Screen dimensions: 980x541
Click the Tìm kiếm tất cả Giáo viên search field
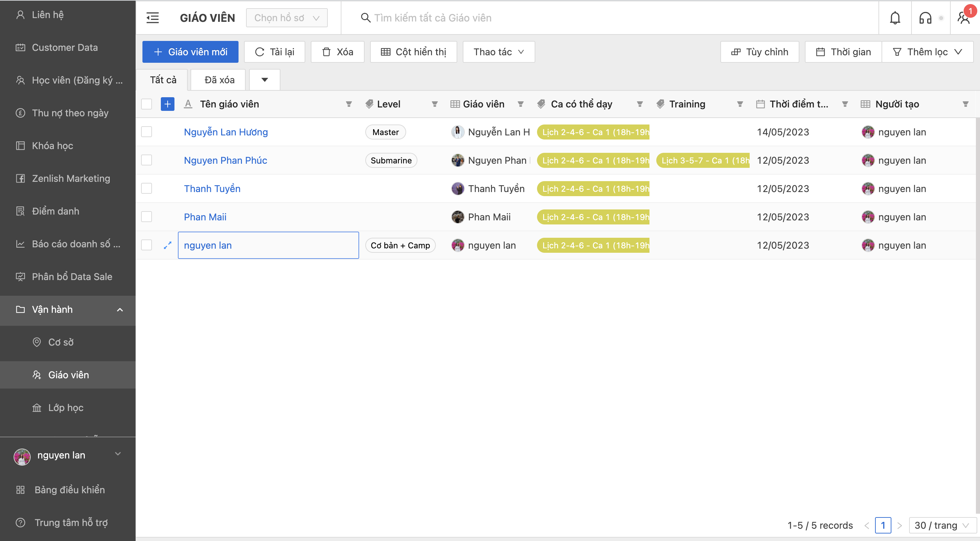pos(432,18)
